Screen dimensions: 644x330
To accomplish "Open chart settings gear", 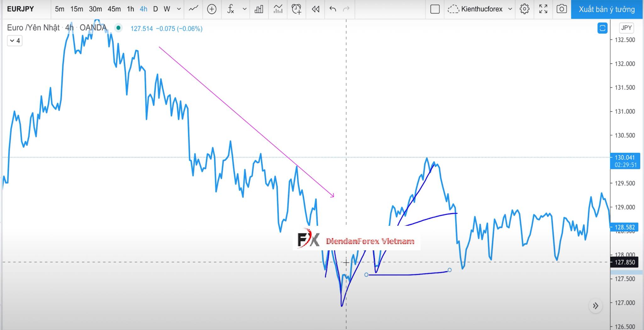I will (x=525, y=9).
